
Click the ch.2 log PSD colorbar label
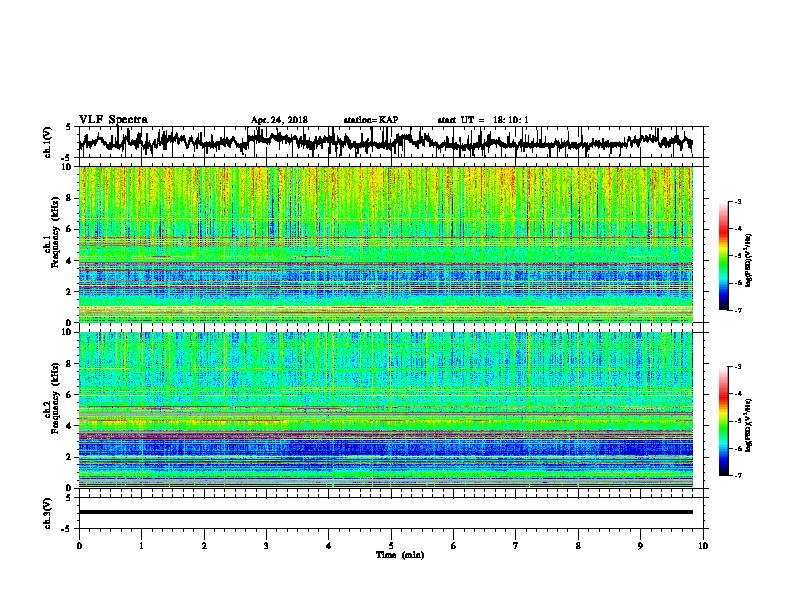[x=749, y=425]
